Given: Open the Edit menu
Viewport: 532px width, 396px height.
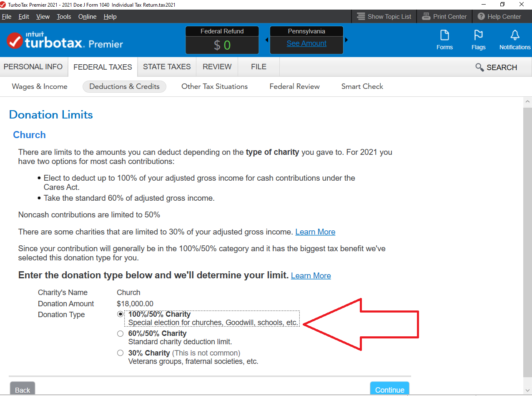Looking at the screenshot, I should [x=24, y=17].
